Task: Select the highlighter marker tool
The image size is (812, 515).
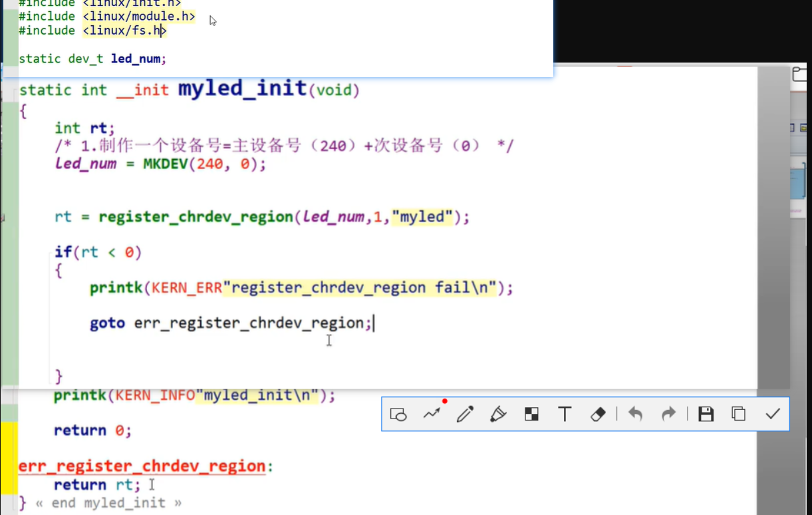Action: 498,415
